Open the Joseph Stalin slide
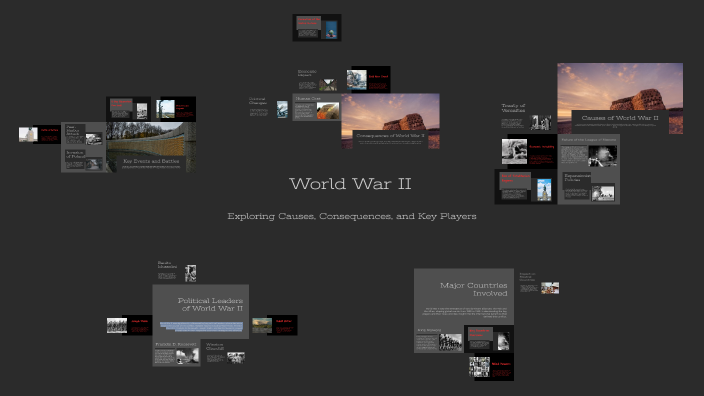Viewport: 704px width, 396px height. tap(129, 325)
